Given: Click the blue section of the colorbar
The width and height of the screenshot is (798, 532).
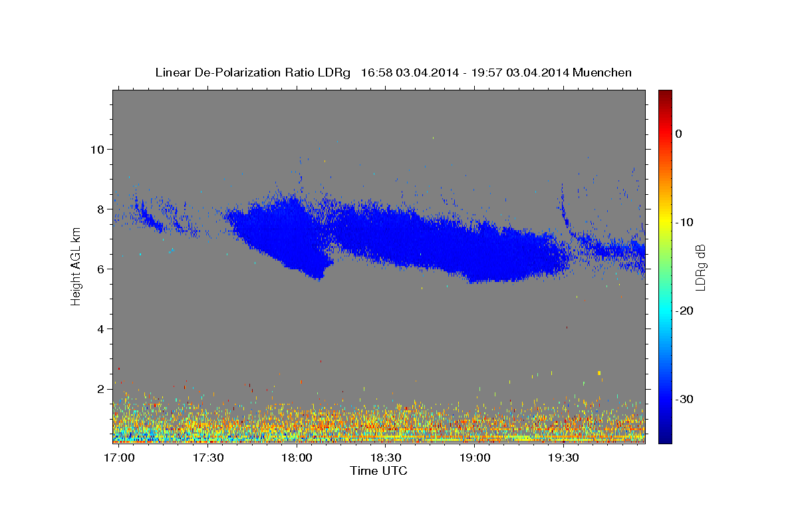Looking at the screenshot, I should tap(665, 399).
